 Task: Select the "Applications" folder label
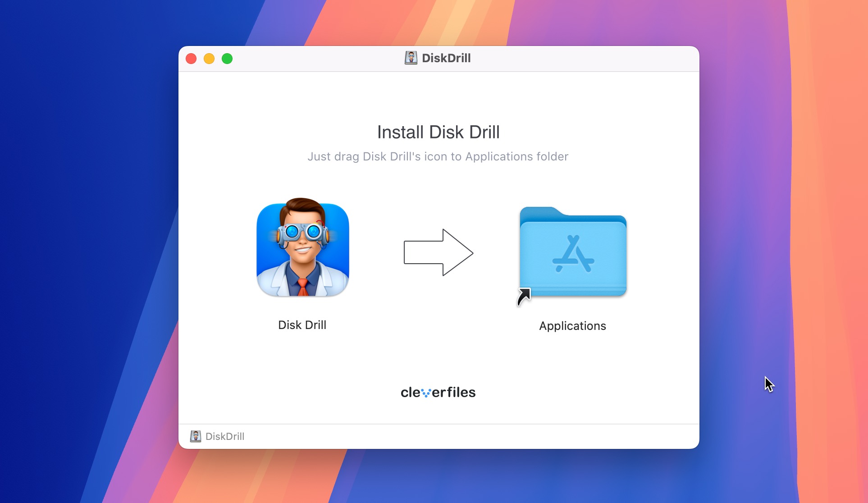572,326
